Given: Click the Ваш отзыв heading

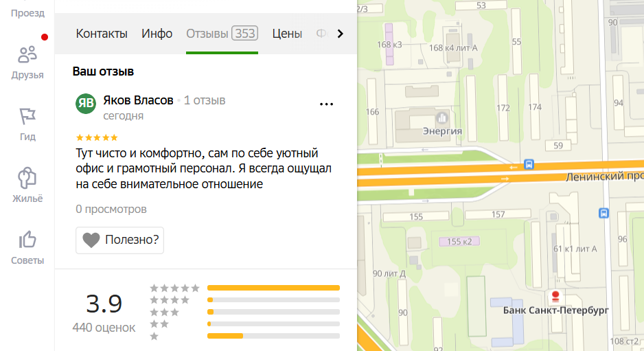Looking at the screenshot, I should (x=103, y=71).
